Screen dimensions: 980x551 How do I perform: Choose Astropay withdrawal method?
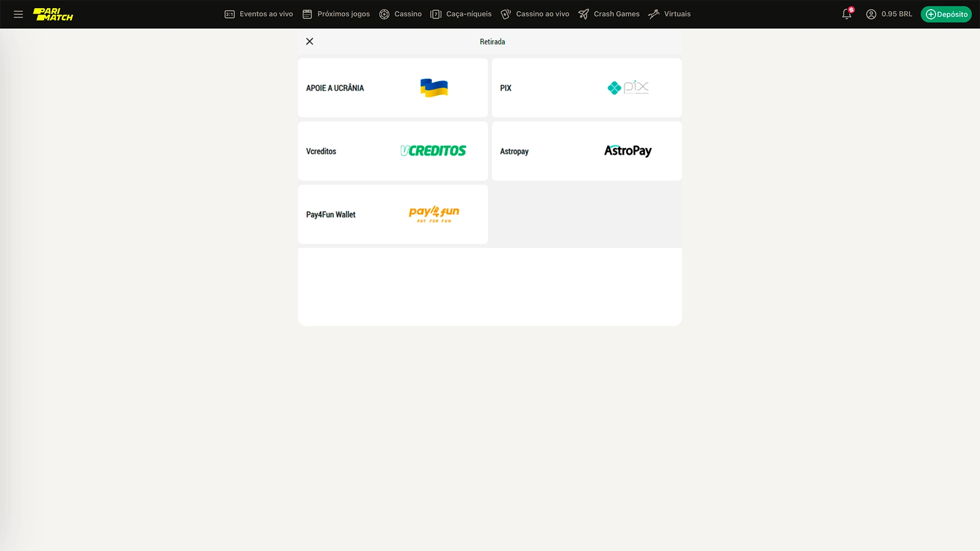pyautogui.click(x=587, y=151)
